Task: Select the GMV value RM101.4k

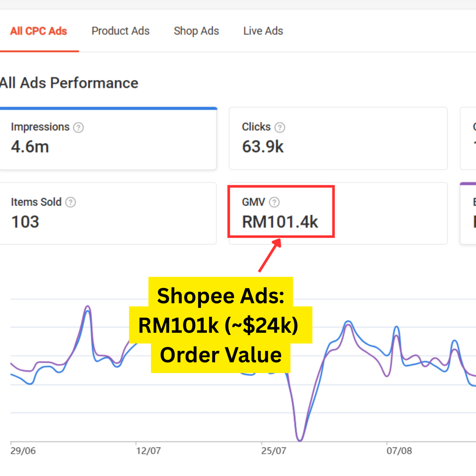Action: (x=280, y=222)
